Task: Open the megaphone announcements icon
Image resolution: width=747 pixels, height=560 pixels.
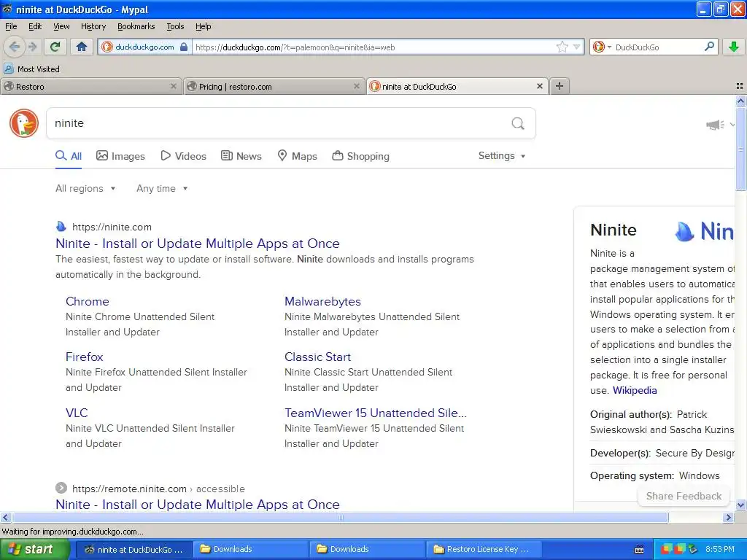Action: pos(715,125)
